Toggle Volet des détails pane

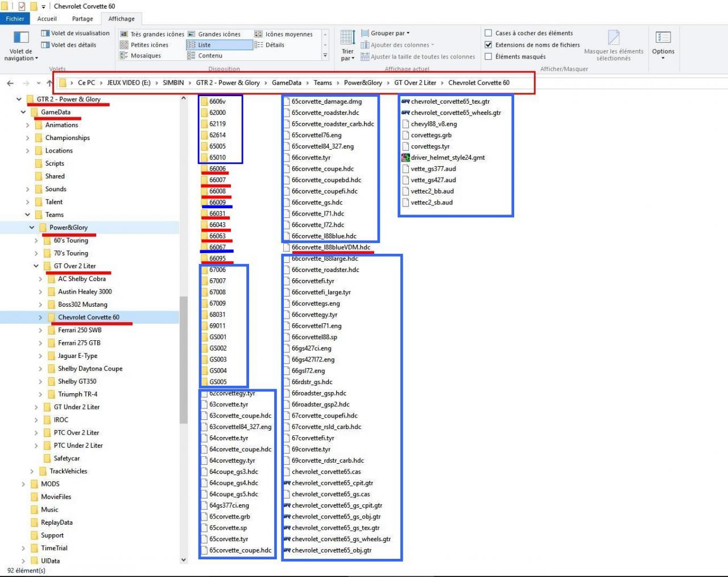(x=68, y=45)
